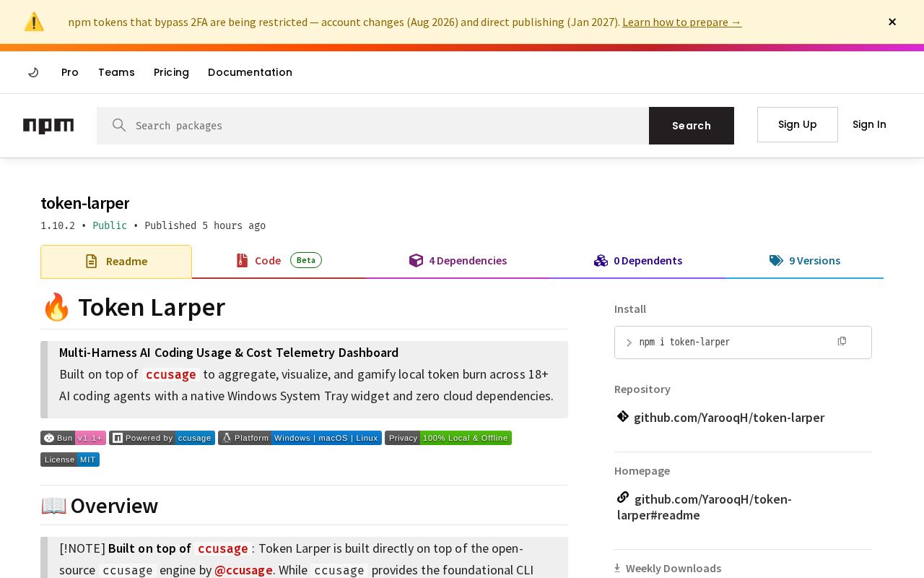Click the Bun v1.1+ badge
Viewport: 924px width, 578px height.
pyautogui.click(x=73, y=438)
